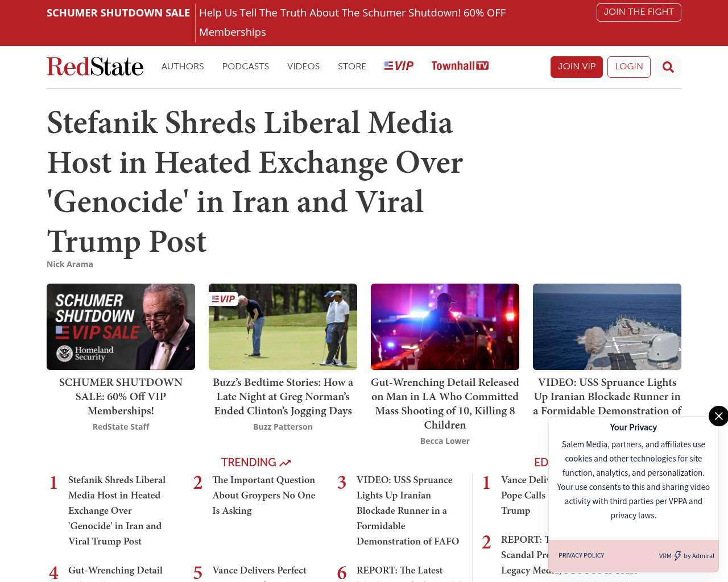
Task: Open the search magnifier icon
Action: 668,67
